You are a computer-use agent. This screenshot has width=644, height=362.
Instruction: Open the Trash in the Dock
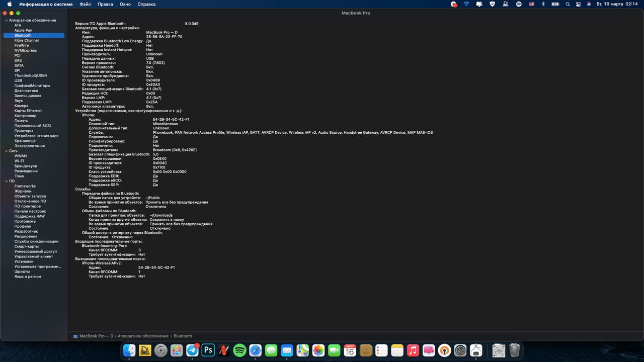click(514, 350)
